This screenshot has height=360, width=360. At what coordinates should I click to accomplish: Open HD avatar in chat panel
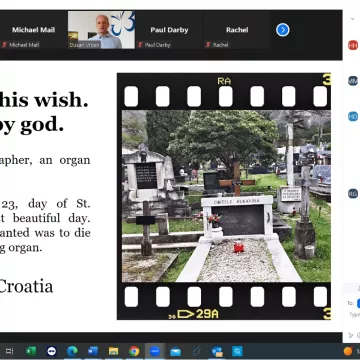click(353, 116)
